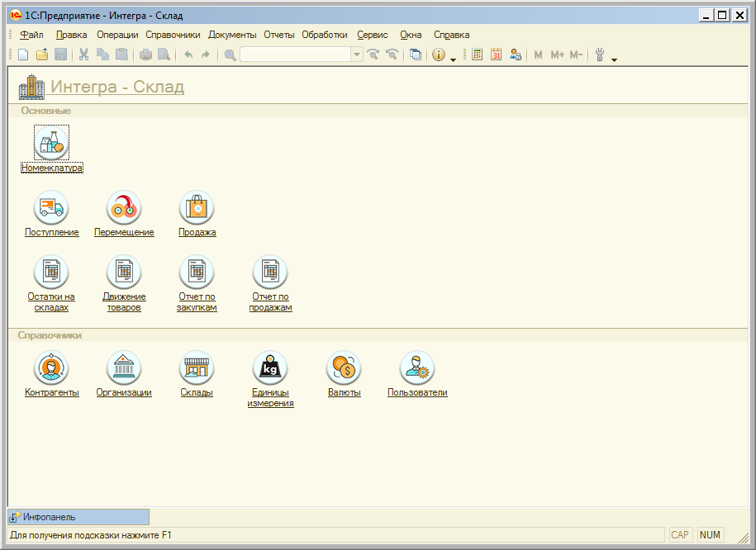Click the M- memory subtract button
The image size is (756, 550).
pos(576,55)
